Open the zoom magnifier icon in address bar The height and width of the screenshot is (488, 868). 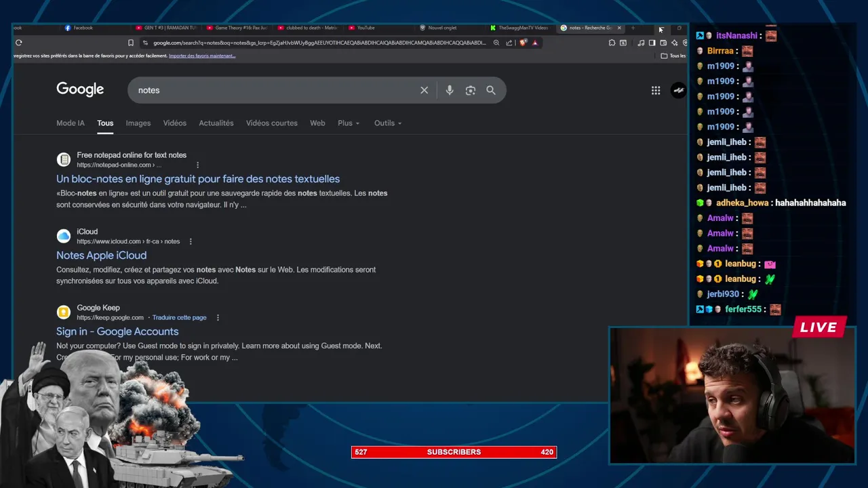[x=496, y=43]
